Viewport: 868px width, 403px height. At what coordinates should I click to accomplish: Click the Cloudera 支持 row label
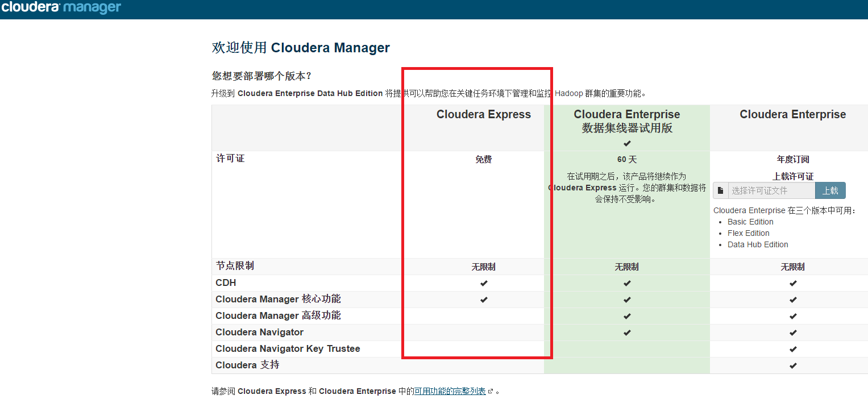tap(247, 365)
